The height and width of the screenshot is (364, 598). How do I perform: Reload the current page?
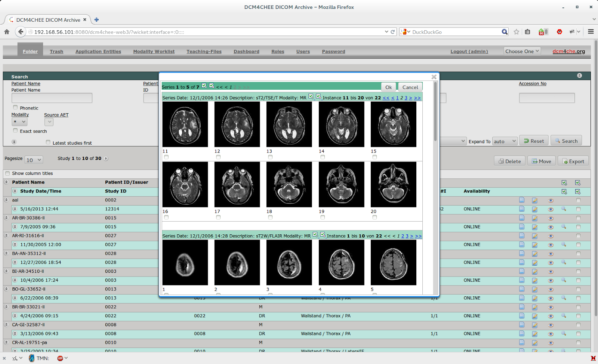coord(393,32)
